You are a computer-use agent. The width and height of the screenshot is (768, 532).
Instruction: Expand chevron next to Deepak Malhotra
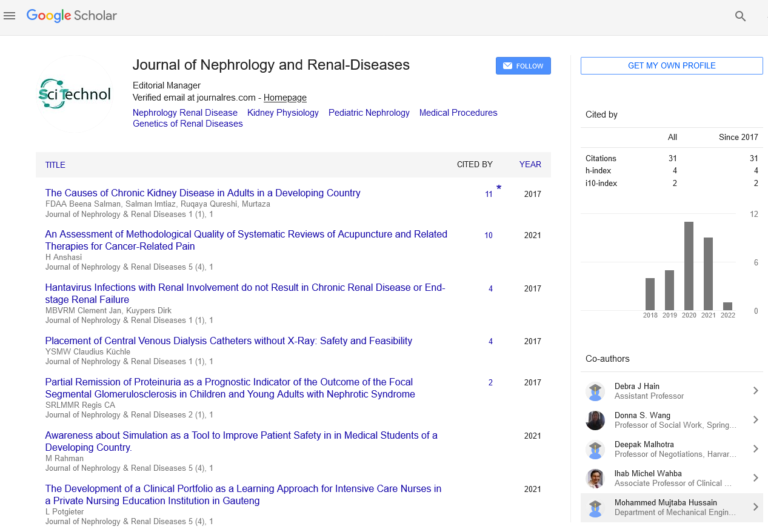tap(755, 449)
